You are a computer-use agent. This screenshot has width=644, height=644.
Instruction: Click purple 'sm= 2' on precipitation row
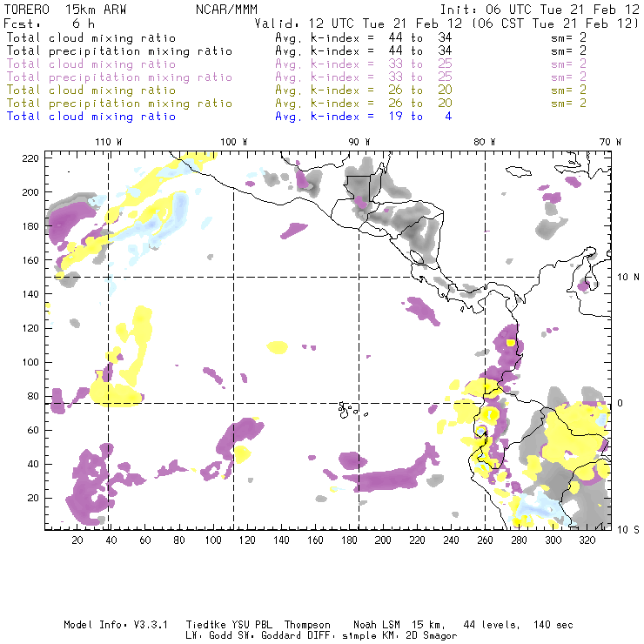(x=568, y=77)
